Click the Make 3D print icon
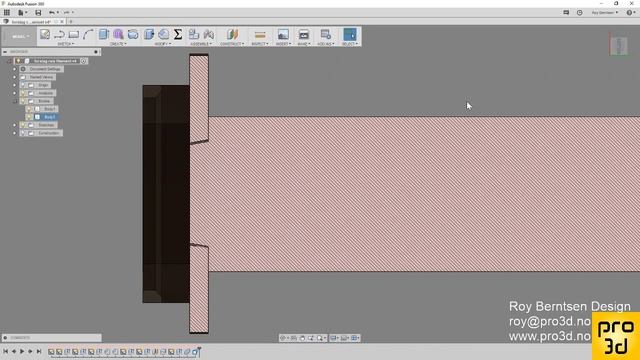 304,34
